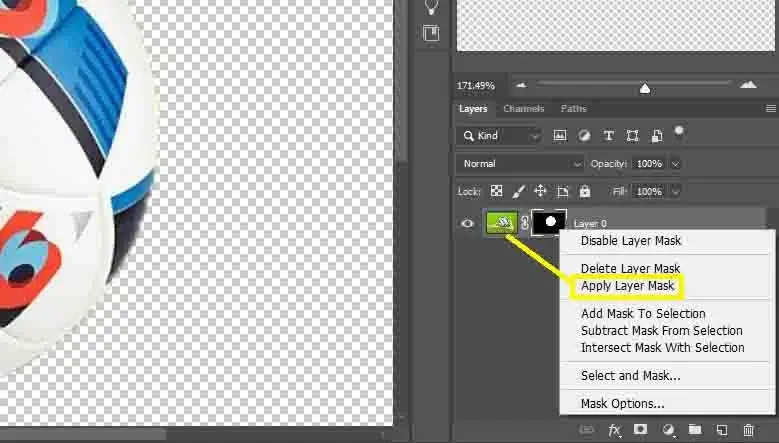Create a new group folder icon
779x443 pixels.
[x=695, y=429]
